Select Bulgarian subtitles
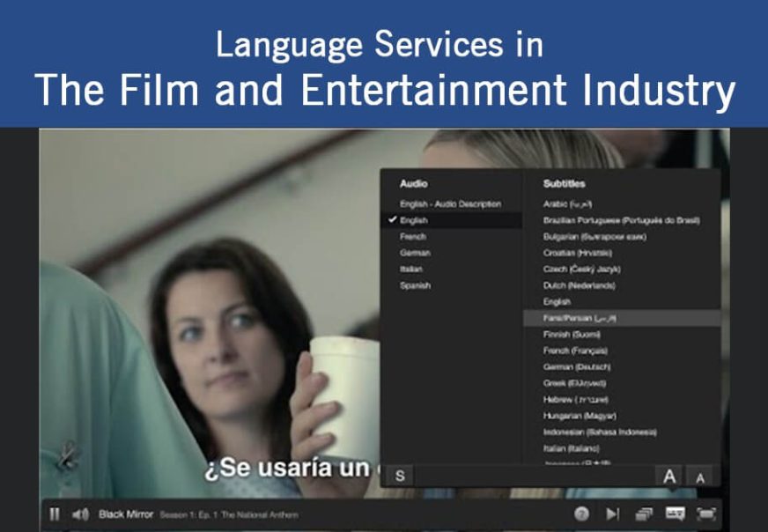Screen dimensions: 768x532 [x=594, y=237]
